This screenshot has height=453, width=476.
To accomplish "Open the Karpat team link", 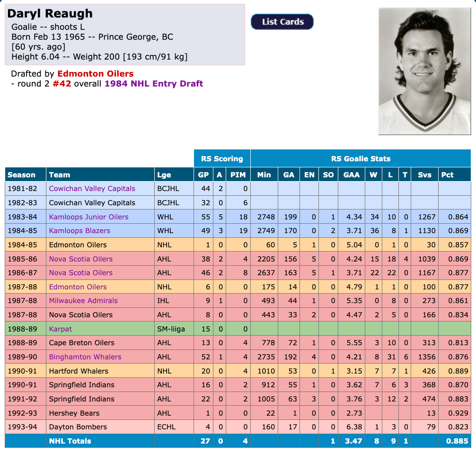I will click(x=61, y=329).
